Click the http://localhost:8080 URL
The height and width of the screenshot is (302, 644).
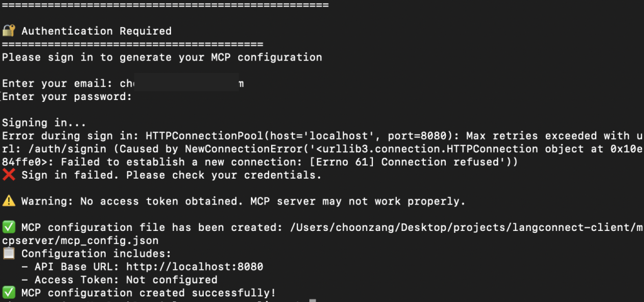pyautogui.click(x=195, y=267)
